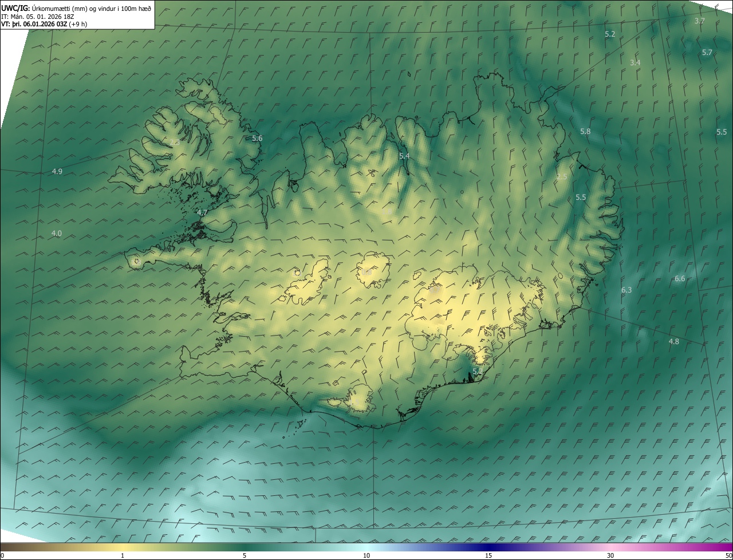
Task: Click the color scale tick label 5
Action: click(x=245, y=555)
